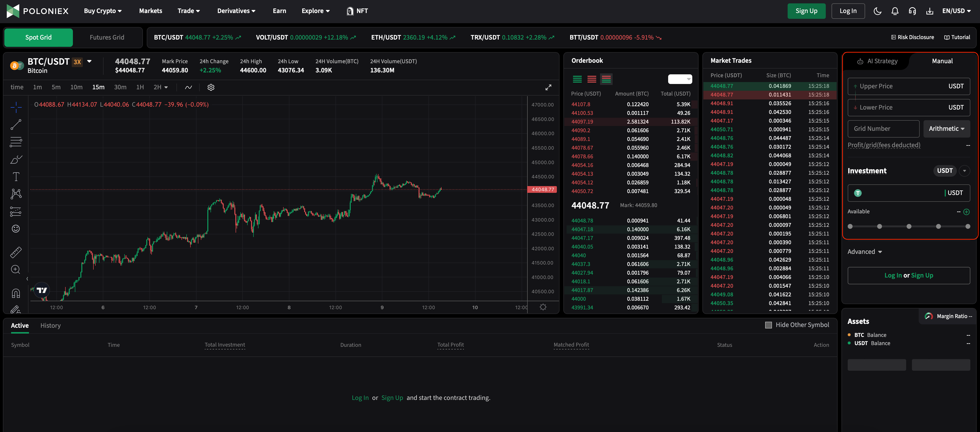The image size is (980, 432).
Task: Select the trend line tool
Action: point(16,124)
